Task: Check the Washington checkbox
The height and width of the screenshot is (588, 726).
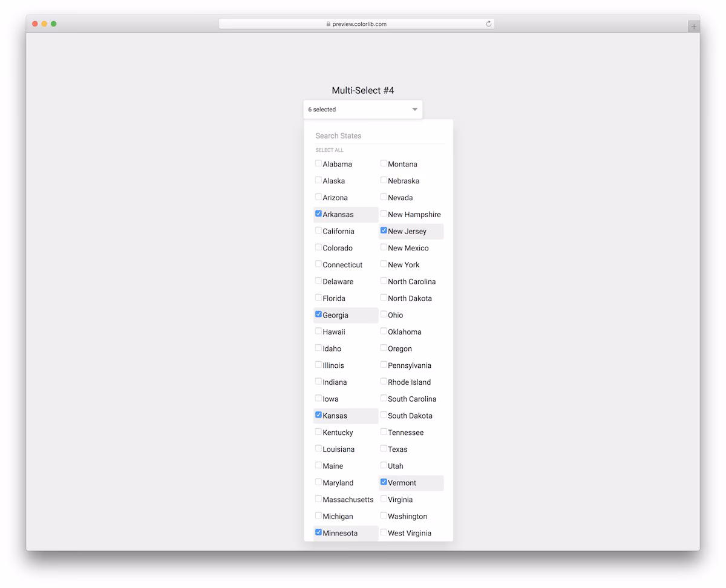Action: 384,515
